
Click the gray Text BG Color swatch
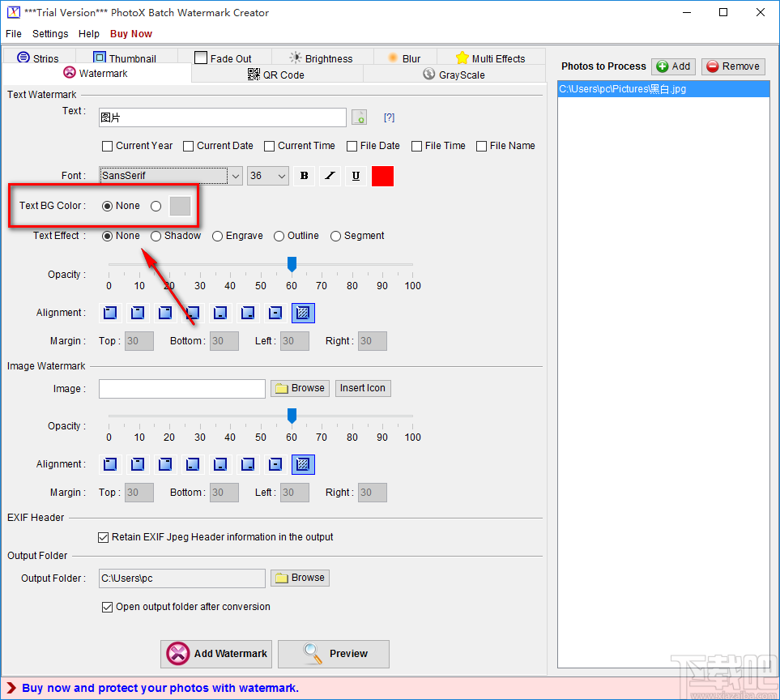pyautogui.click(x=180, y=206)
